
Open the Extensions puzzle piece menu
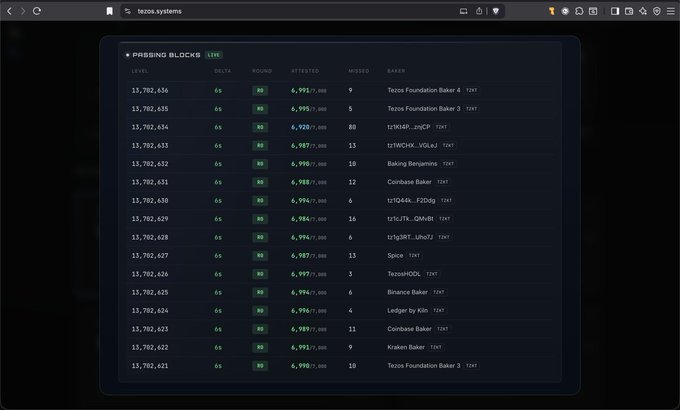point(579,11)
